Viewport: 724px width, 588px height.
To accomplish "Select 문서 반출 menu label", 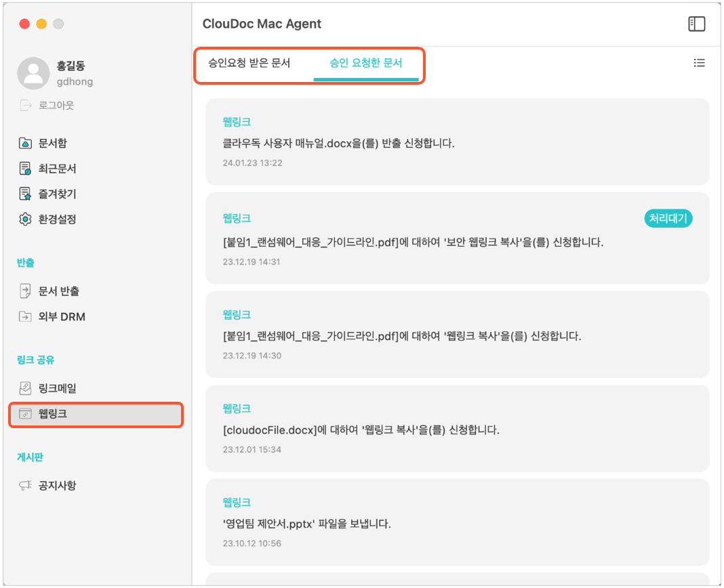I will point(59,291).
